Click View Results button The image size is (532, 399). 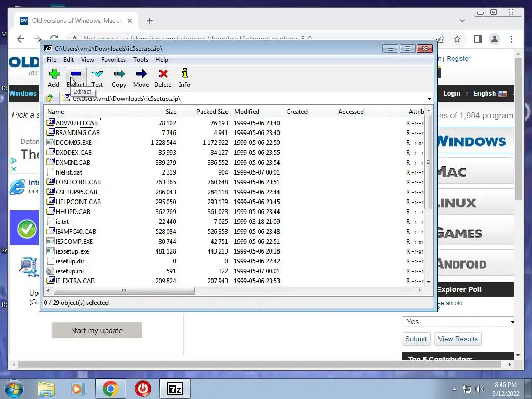[x=458, y=339]
